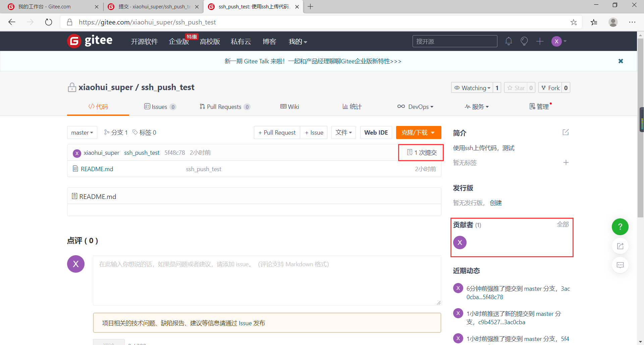The width and height of the screenshot is (644, 345).
Task: Open 博客 in the top navigation
Action: click(x=269, y=42)
